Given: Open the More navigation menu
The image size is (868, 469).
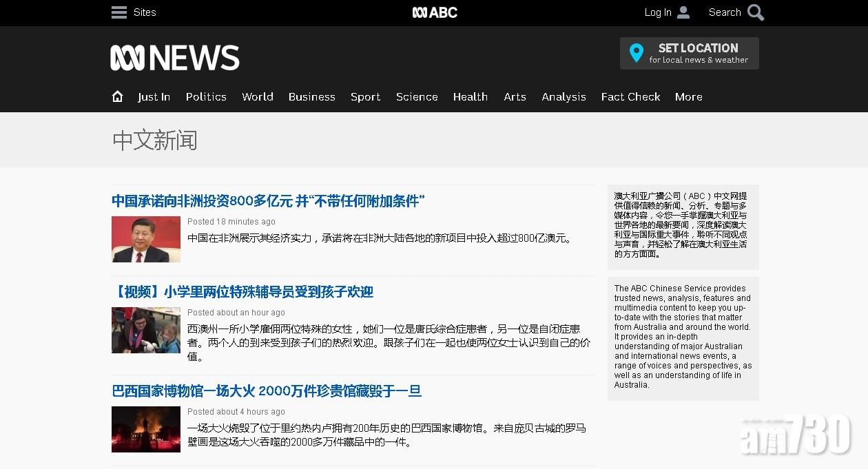Looking at the screenshot, I should (x=688, y=97).
